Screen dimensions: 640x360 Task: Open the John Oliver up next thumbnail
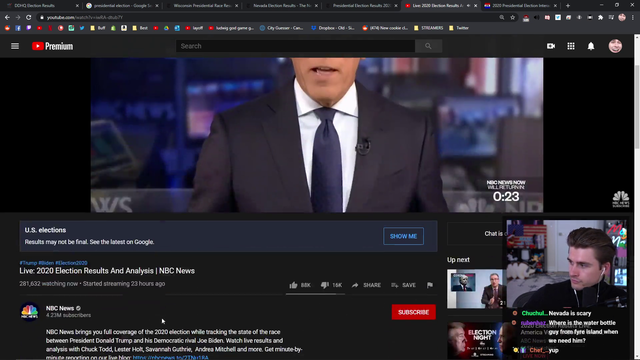coord(476,289)
